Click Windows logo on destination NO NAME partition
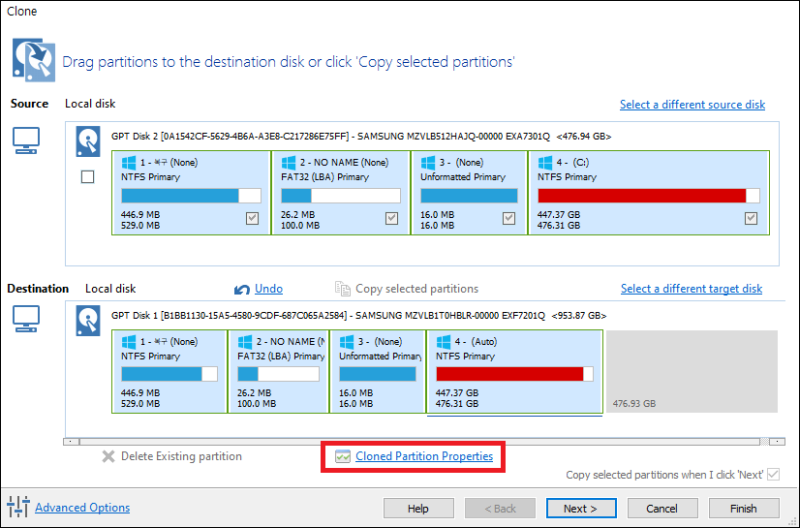The width and height of the screenshot is (800, 528). 245,342
